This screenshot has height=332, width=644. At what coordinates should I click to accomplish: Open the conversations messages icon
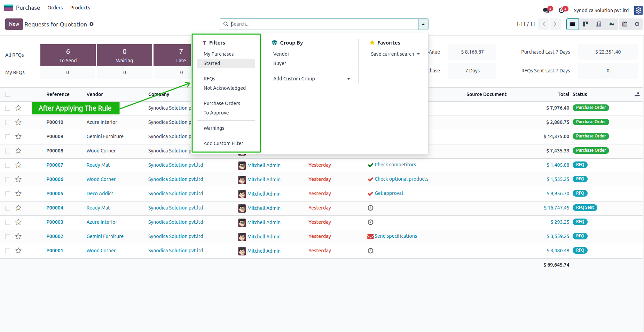coord(546,10)
